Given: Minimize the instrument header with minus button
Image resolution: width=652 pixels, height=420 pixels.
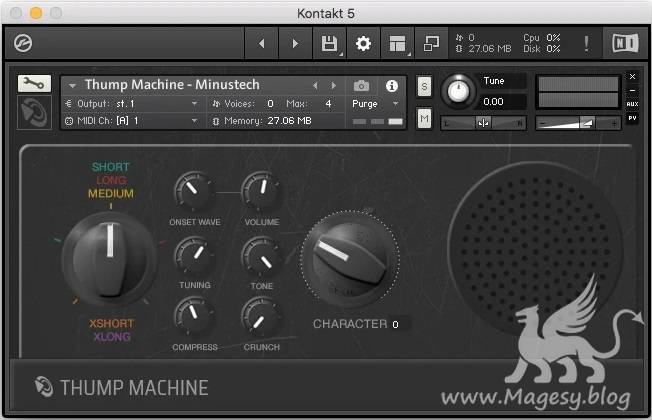Looking at the screenshot, I should tap(632, 91).
